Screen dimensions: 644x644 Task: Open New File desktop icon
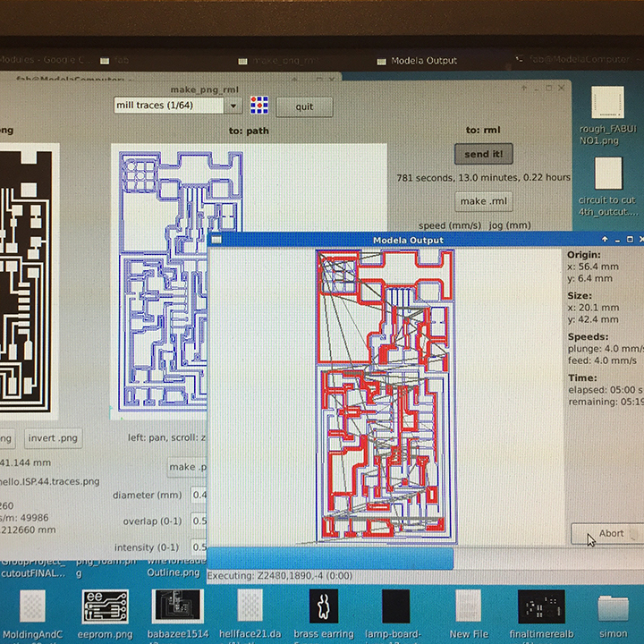tap(469, 614)
